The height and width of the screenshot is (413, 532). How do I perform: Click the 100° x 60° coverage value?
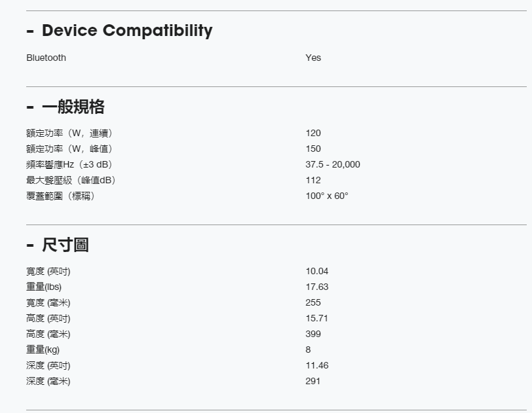click(x=327, y=196)
